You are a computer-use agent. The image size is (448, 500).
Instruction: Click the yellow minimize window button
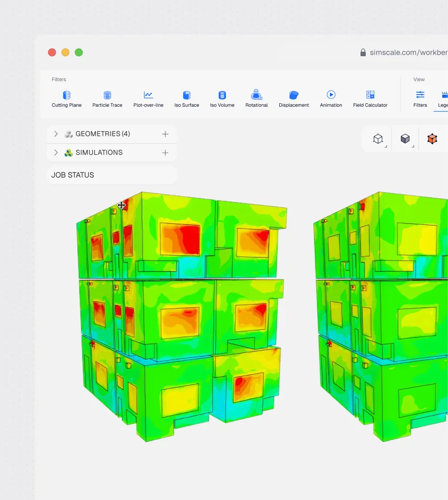[65, 52]
